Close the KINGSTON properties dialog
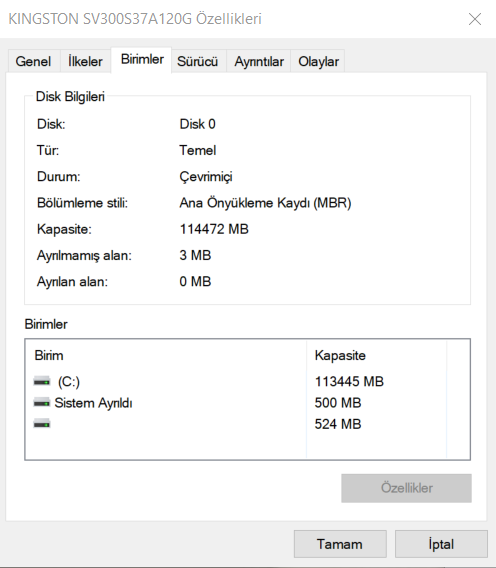Viewport: 496px width, 568px height. click(475, 19)
